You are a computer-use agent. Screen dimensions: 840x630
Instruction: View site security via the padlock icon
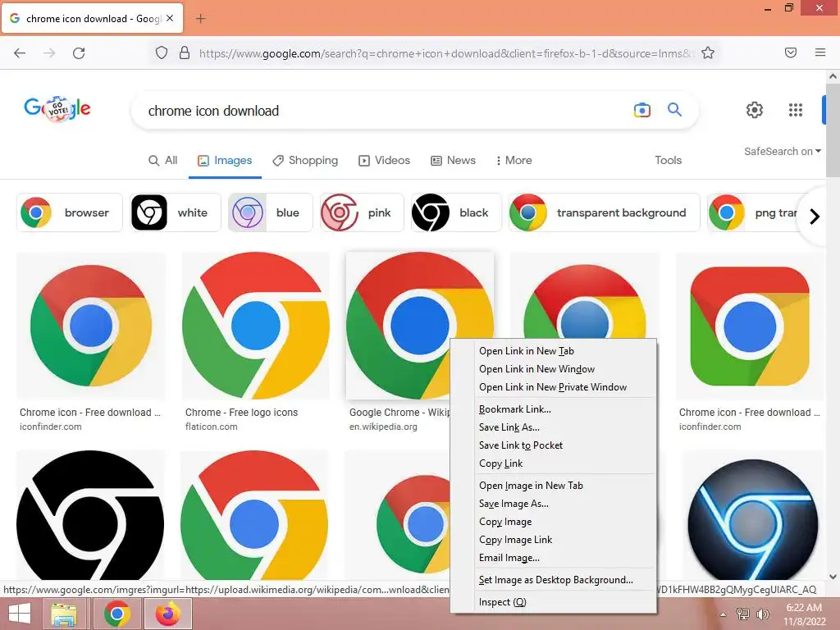[185, 53]
